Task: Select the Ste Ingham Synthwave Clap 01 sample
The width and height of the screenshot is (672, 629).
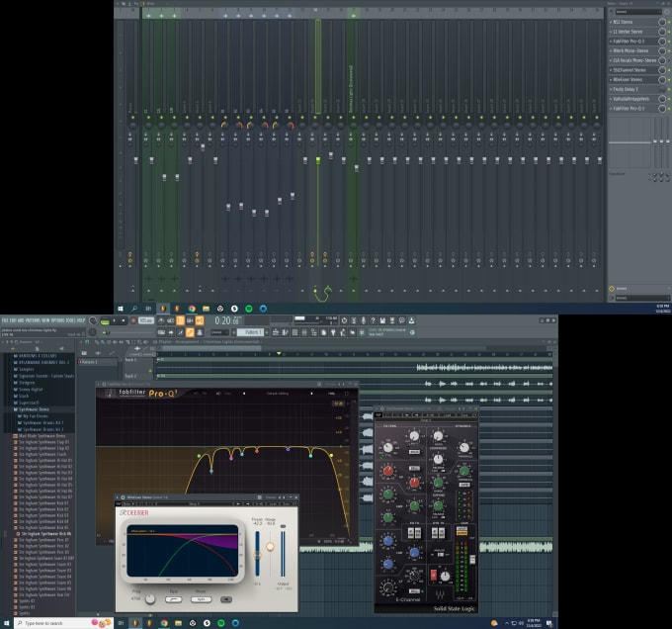Action: (x=43, y=442)
